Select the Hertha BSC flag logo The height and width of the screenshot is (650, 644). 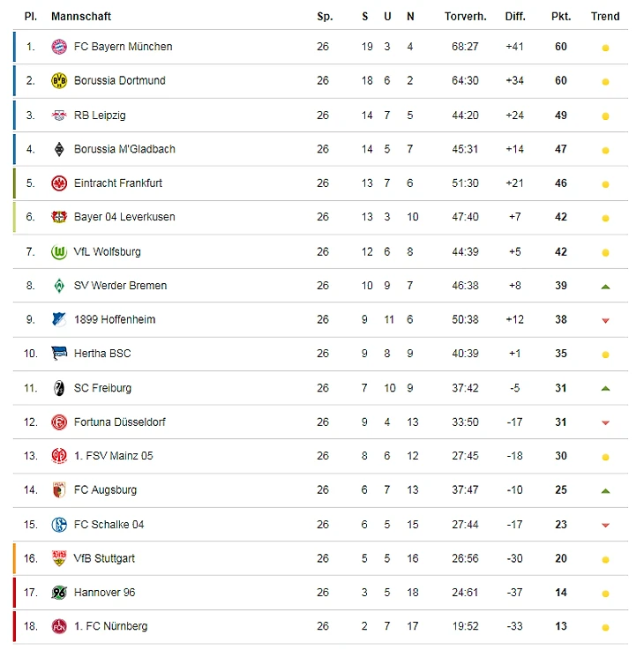pyautogui.click(x=59, y=354)
